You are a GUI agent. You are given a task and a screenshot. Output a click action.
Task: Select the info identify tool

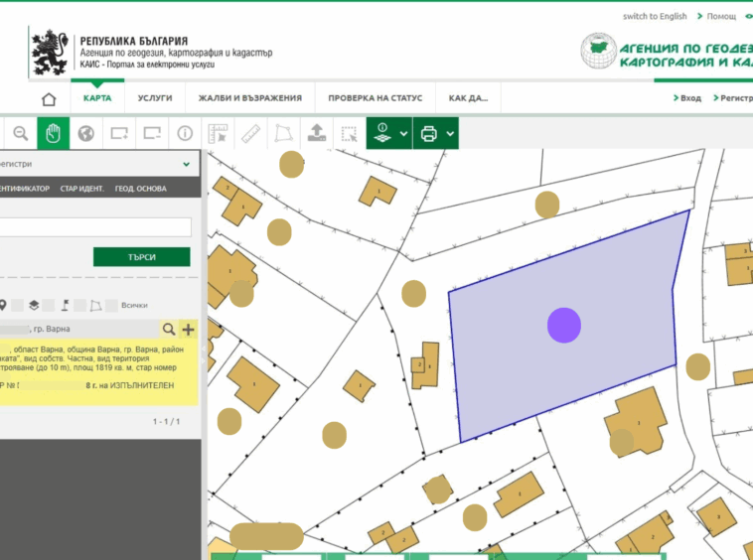pos(185,133)
